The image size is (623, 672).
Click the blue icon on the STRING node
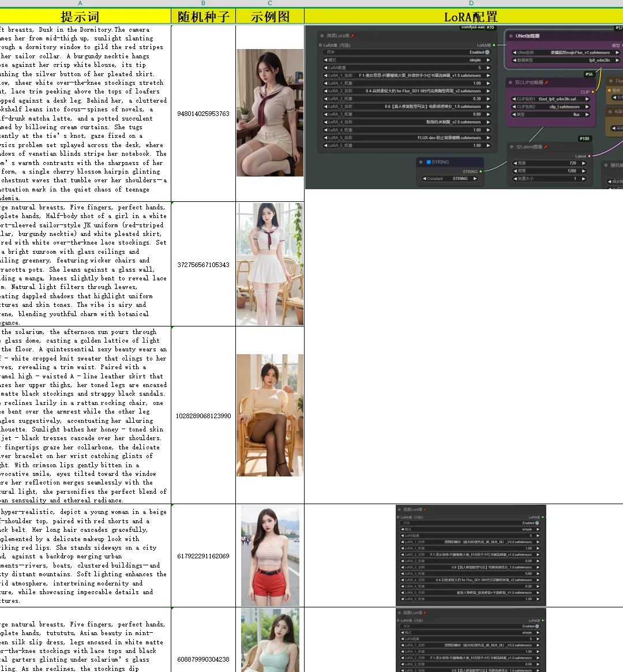point(428,162)
